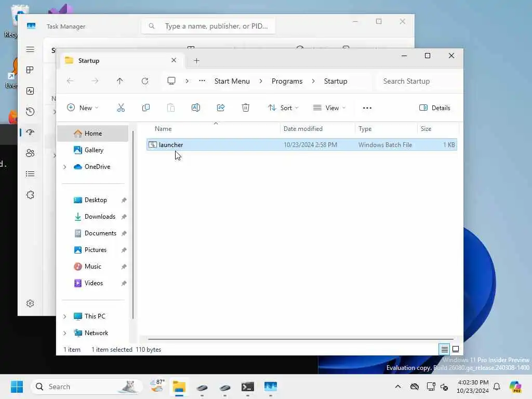Open Gallery in the navigation pane
The image size is (532, 399).
(x=92, y=150)
